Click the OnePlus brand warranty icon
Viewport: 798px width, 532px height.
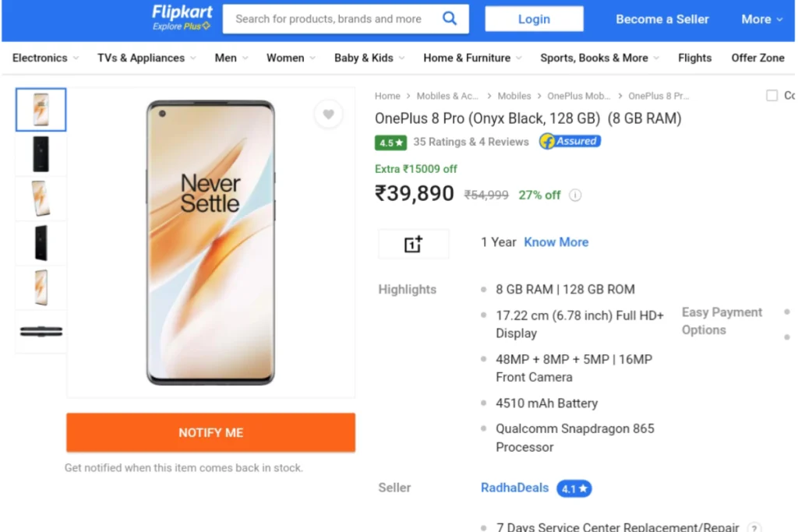point(413,244)
